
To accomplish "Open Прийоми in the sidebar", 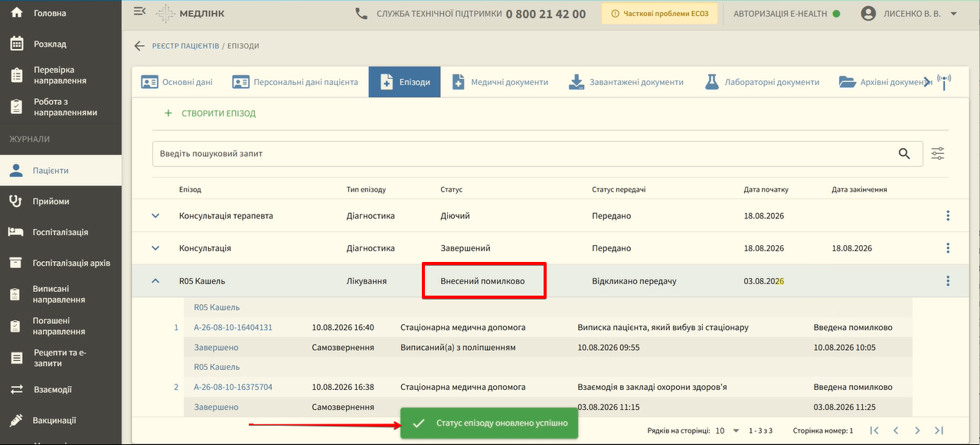I will point(60,201).
